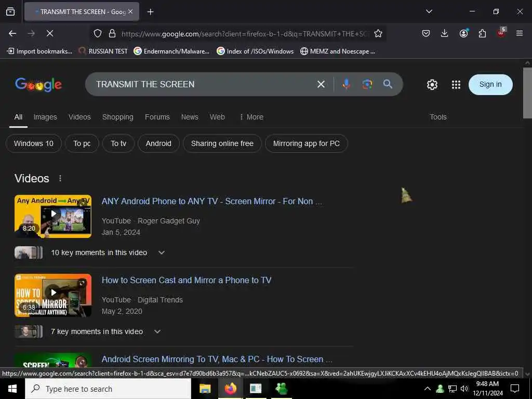532x399 pixels.
Task: Click inside the Google search box text
Action: [145, 84]
